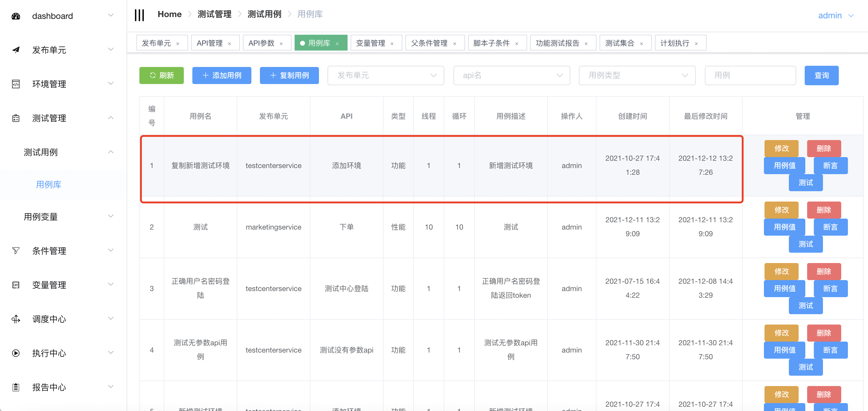Close the 脚本子条件 tab
The image size is (868, 411).
pyautogui.click(x=516, y=44)
